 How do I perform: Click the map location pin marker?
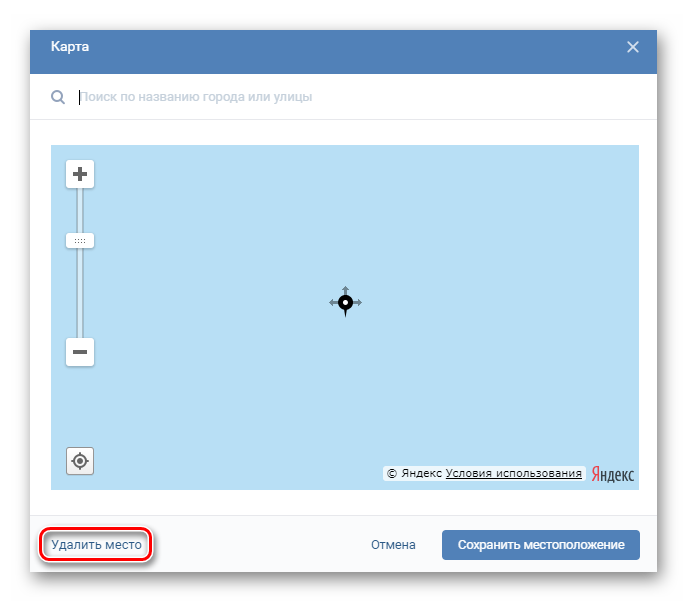pyautogui.click(x=345, y=302)
